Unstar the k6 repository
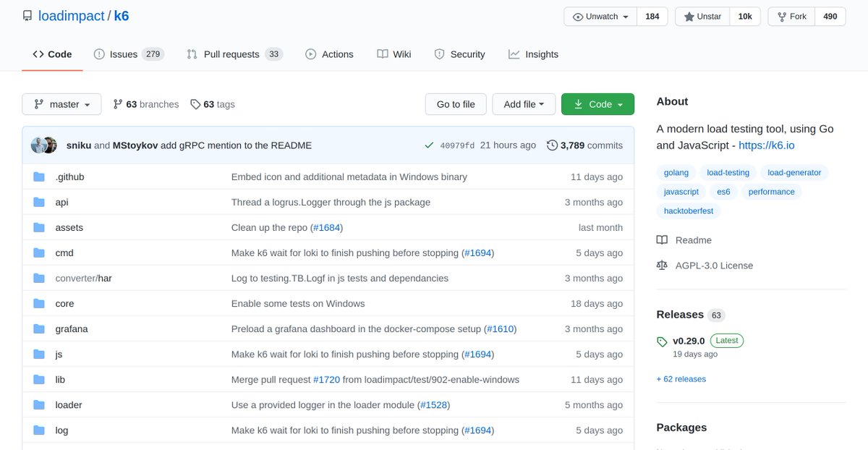868x450 pixels. tap(703, 17)
